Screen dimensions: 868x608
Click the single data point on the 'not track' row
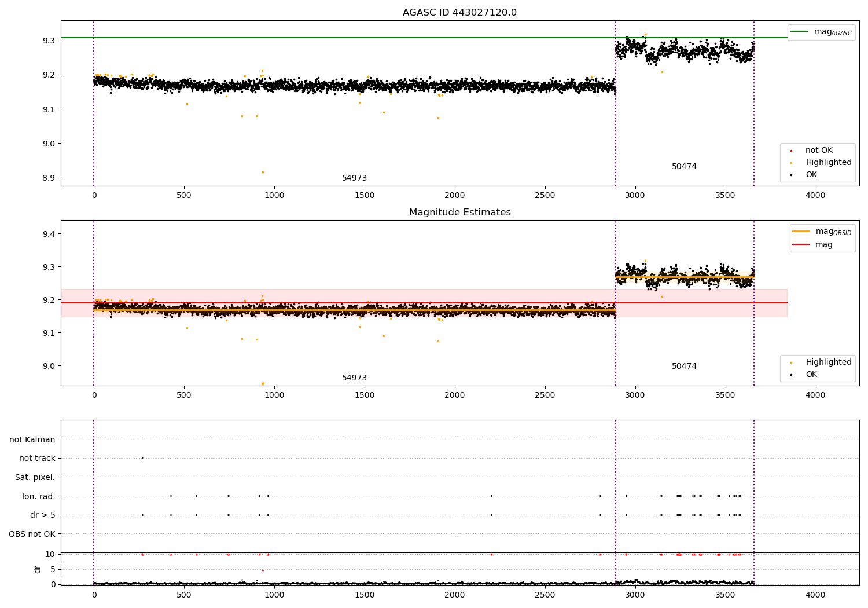tap(142, 459)
